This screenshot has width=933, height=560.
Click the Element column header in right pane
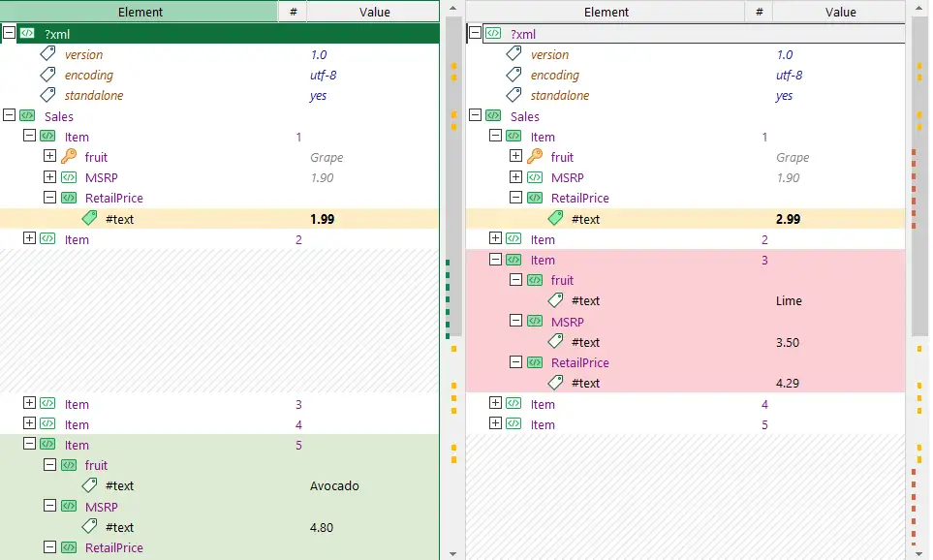pyautogui.click(x=606, y=12)
